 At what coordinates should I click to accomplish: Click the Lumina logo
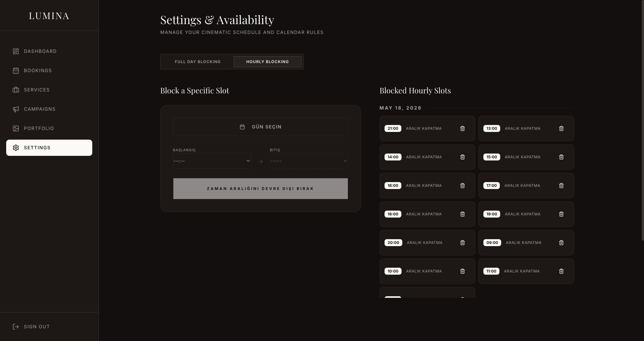point(49,16)
